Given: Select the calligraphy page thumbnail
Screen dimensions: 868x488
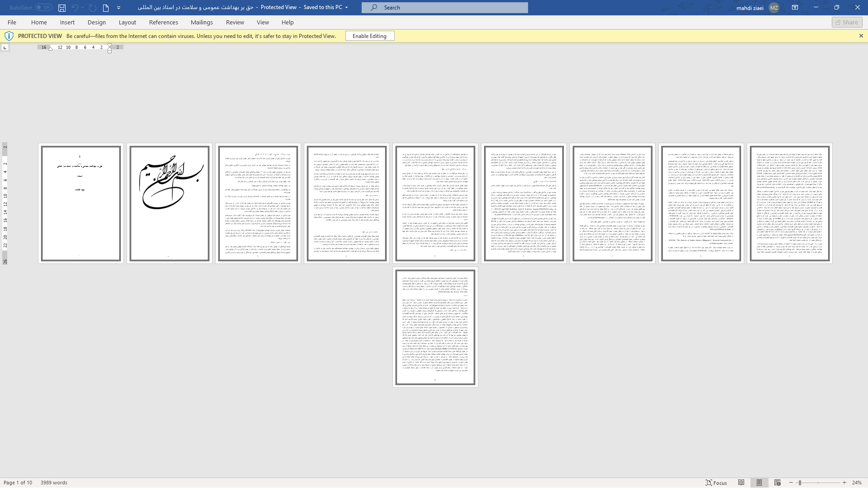Looking at the screenshot, I should tap(169, 203).
